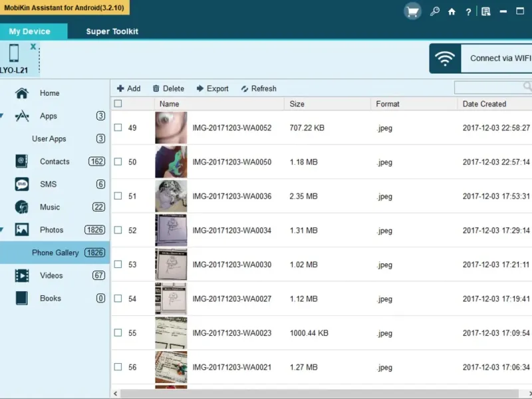Click the 2.35 MB size cell
The width and height of the screenshot is (532, 399).
(x=304, y=196)
